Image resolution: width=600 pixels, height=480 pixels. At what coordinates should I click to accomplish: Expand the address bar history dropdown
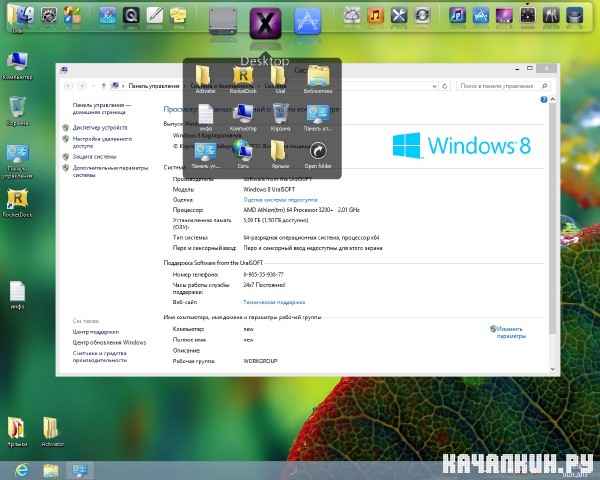[x=434, y=86]
